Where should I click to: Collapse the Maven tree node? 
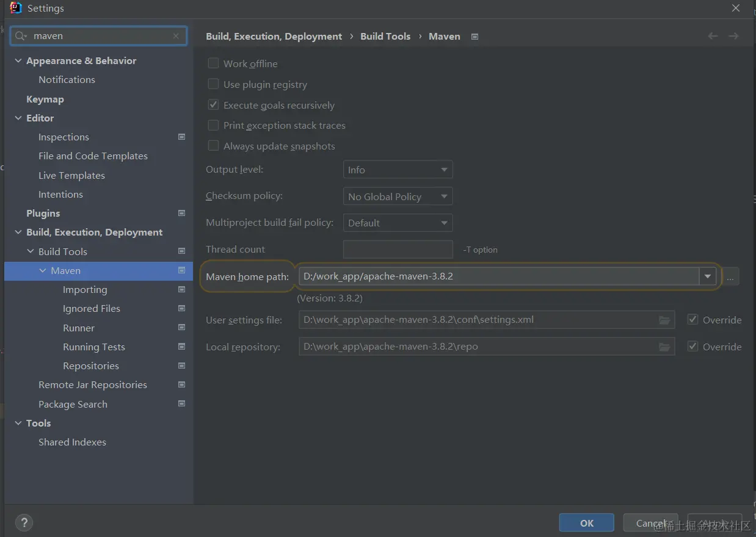coord(43,270)
